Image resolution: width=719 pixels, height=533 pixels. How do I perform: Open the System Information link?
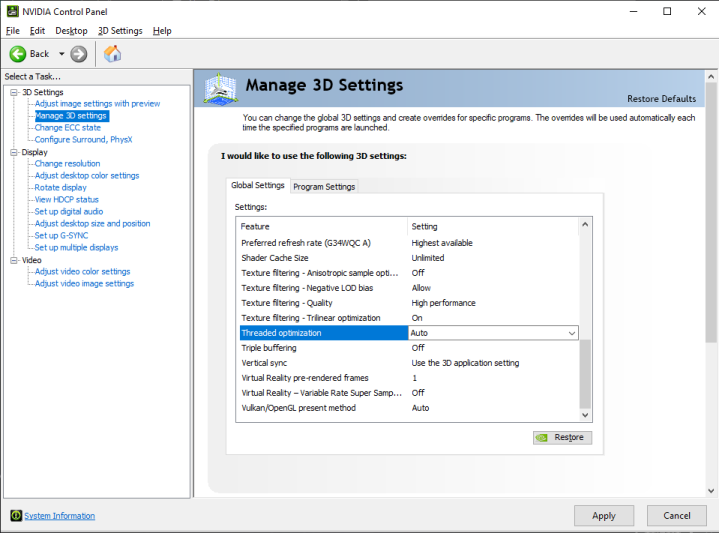click(59, 516)
